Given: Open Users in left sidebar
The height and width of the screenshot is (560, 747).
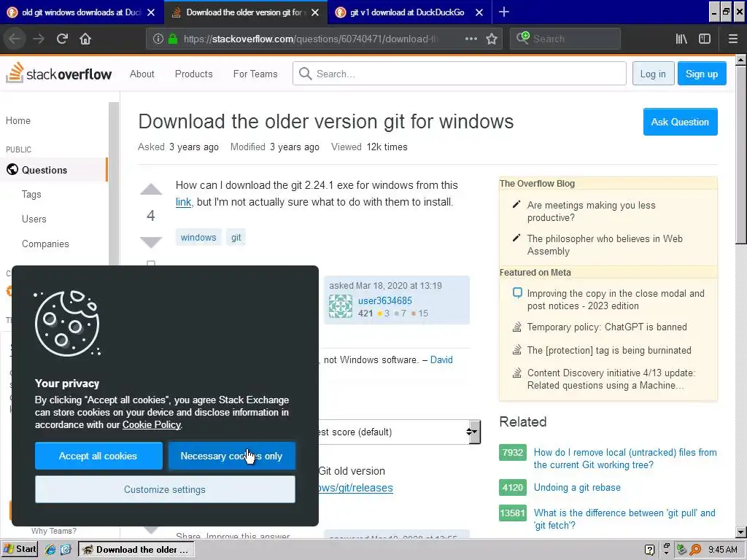Looking at the screenshot, I should [34, 219].
